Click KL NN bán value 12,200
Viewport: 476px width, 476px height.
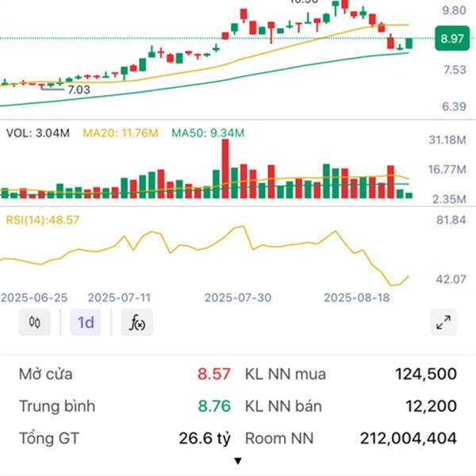point(431,406)
